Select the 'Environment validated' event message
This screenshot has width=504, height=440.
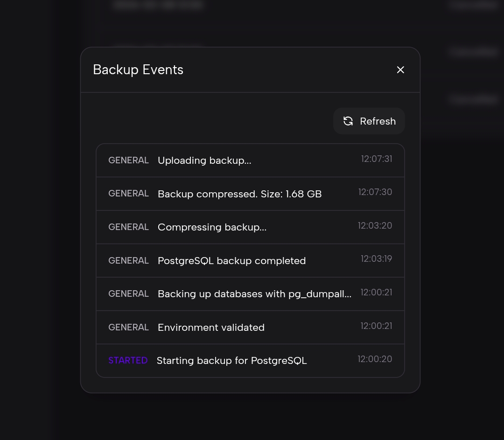pos(211,328)
